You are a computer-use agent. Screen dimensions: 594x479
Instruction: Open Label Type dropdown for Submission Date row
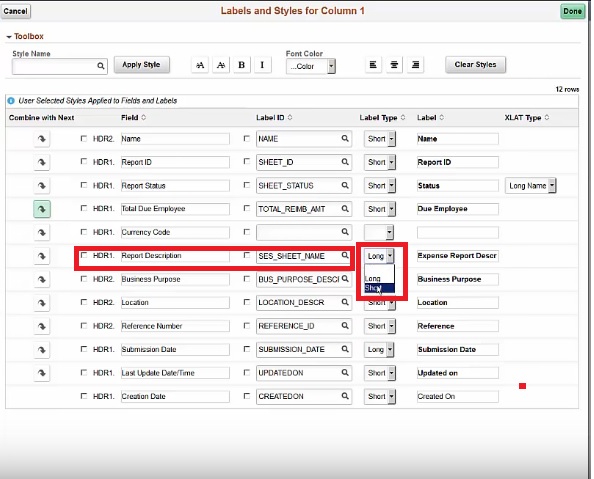click(379, 349)
